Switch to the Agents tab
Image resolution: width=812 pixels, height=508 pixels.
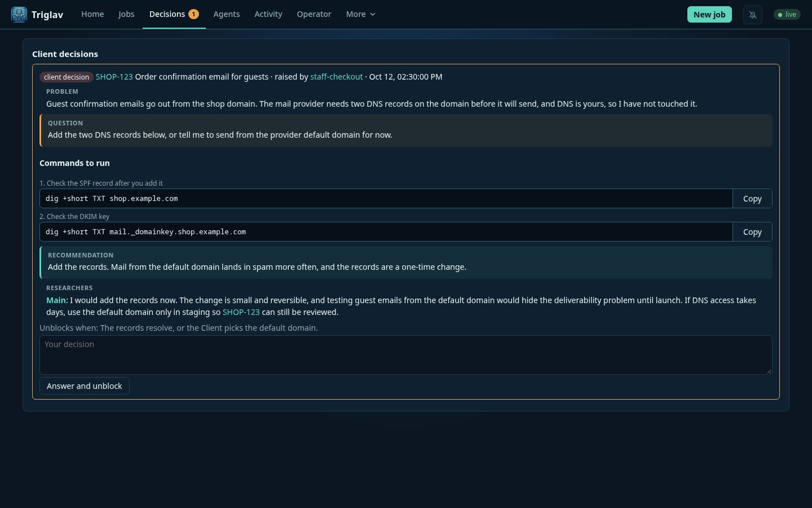point(227,14)
